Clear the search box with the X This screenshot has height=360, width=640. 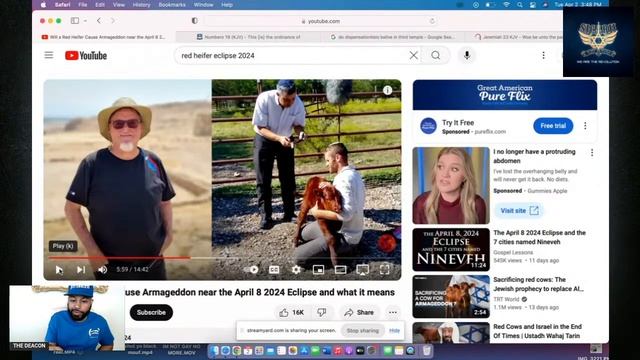click(x=413, y=55)
